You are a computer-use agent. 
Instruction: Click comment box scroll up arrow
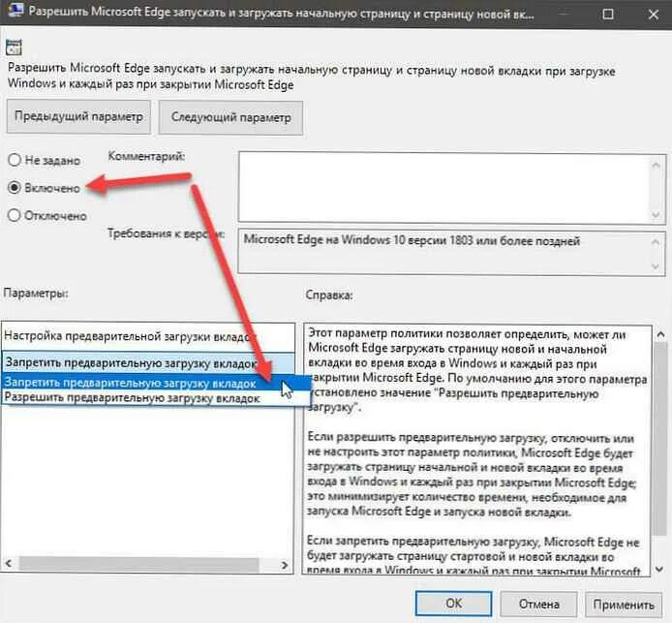coord(656,165)
